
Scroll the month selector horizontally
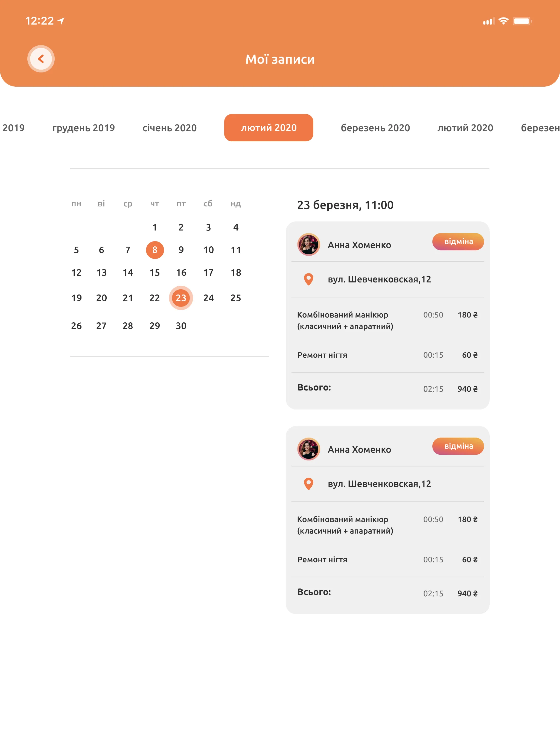coord(280,128)
